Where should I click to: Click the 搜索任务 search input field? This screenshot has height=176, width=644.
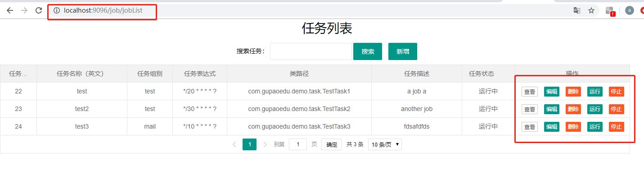coord(311,51)
